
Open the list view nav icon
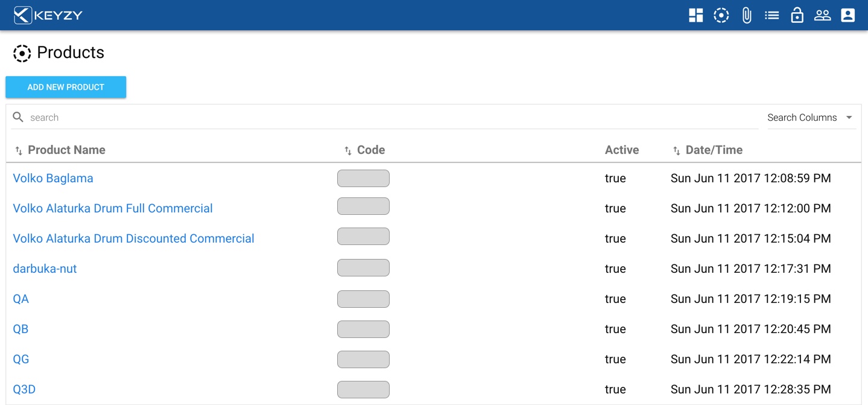click(x=772, y=15)
